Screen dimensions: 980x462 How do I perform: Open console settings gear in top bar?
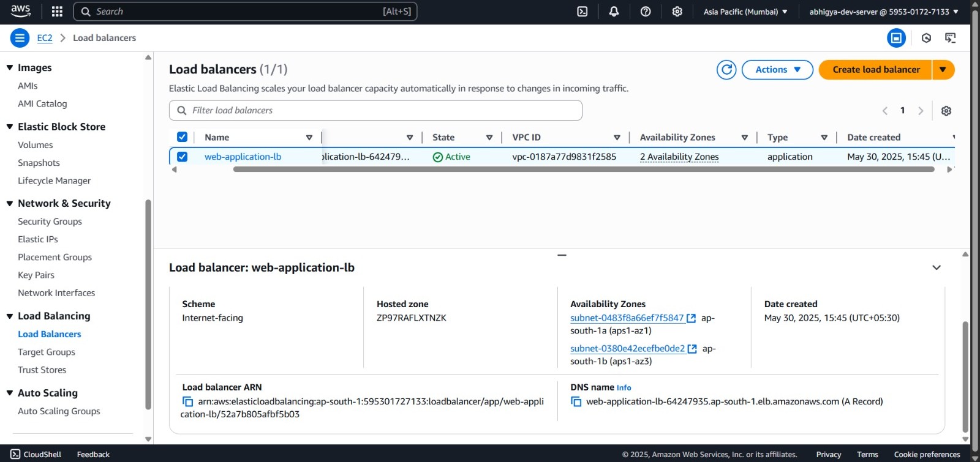677,12
